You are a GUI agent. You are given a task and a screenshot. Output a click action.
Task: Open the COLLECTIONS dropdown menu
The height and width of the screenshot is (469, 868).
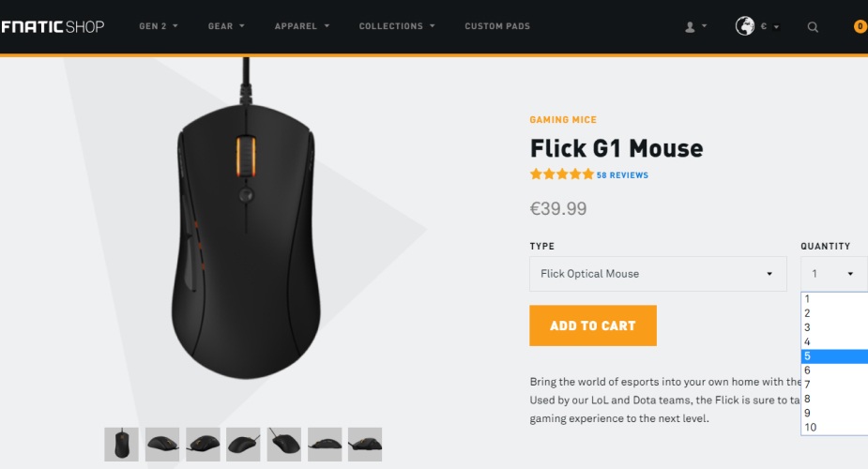click(397, 26)
